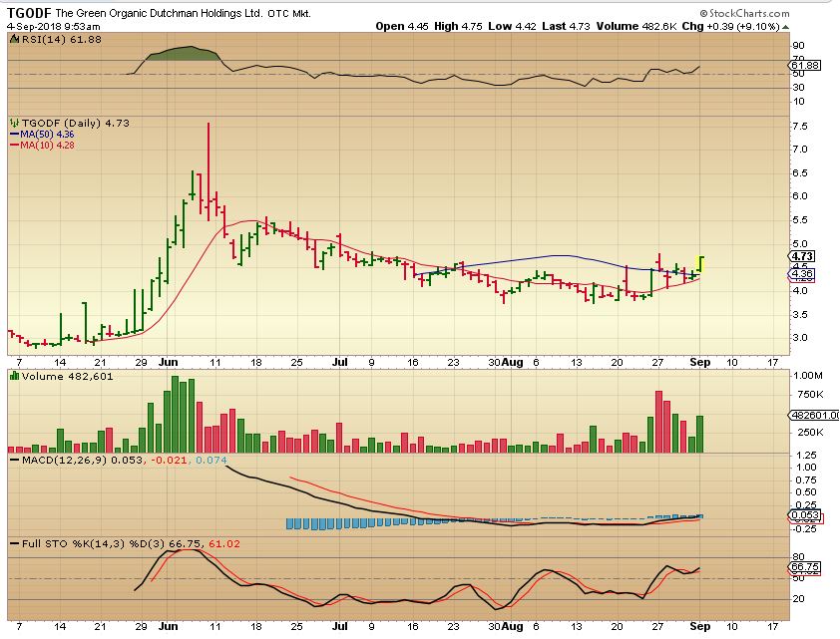Click the 5.5 price axis label
Screen dimensions: 840x639
[x=800, y=220]
